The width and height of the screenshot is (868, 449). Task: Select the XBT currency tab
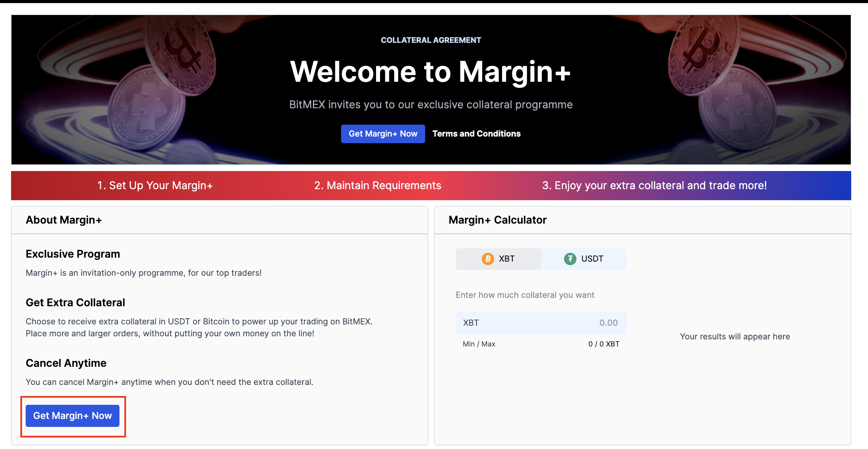[x=498, y=259]
